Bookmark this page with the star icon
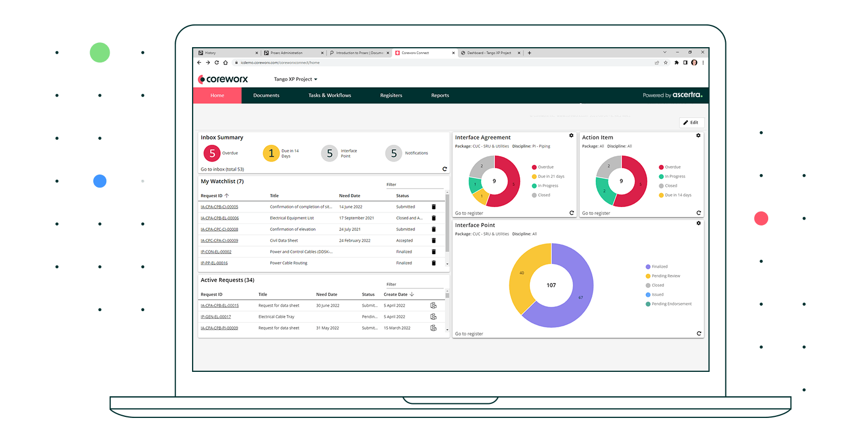The height and width of the screenshot is (438, 868). [666, 63]
